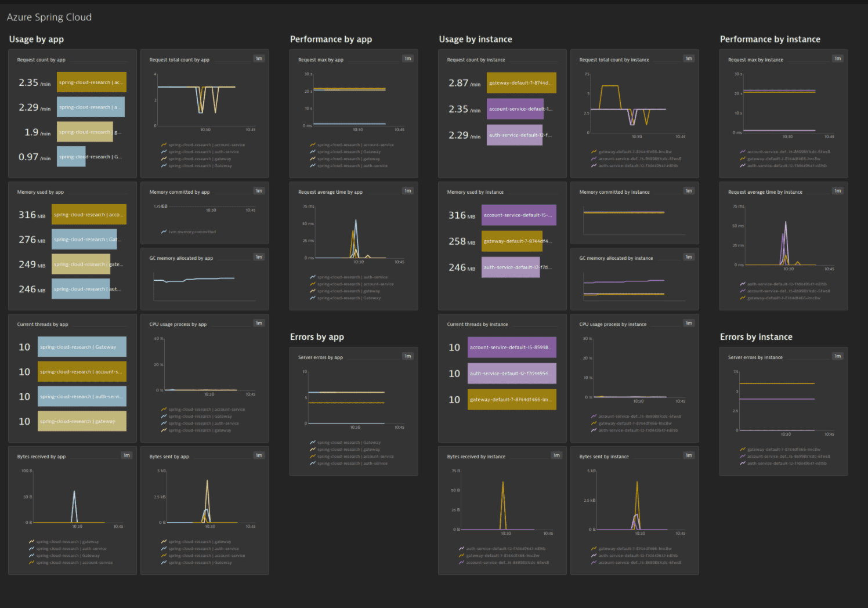The width and height of the screenshot is (868, 608).
Task: Click auth-service-default legend icon in Request total count by instance
Action: point(594,166)
